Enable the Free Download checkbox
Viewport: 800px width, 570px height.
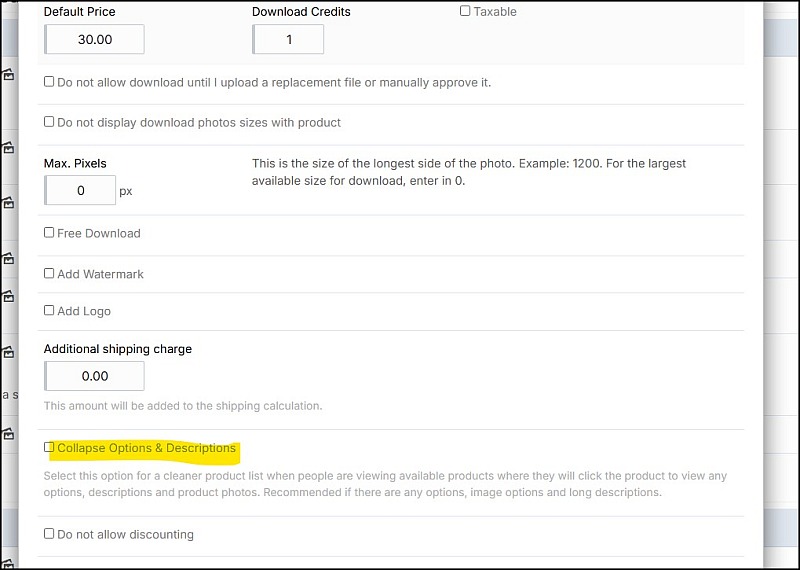click(x=49, y=233)
